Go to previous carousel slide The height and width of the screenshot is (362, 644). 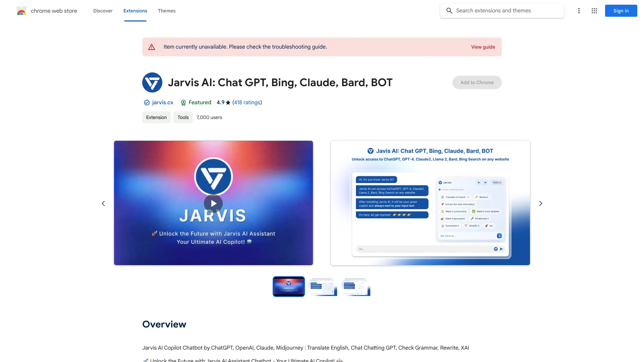tap(103, 203)
